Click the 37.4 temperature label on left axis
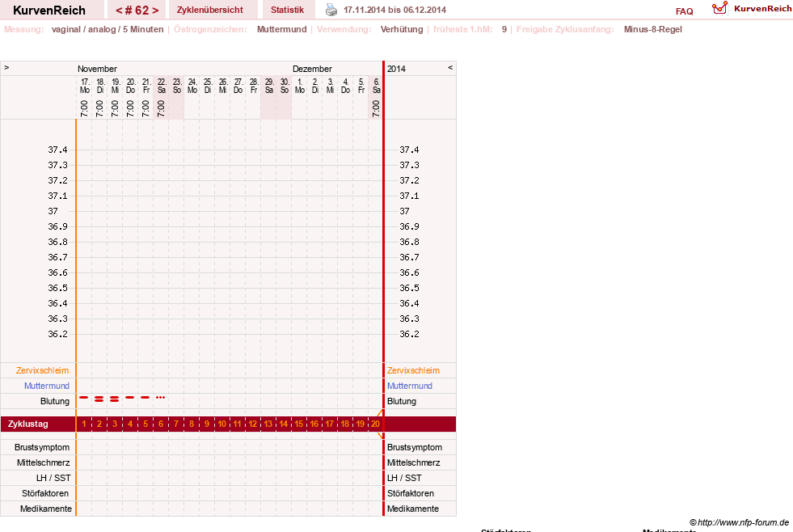Viewport: 793px width, 532px height. 57,150
